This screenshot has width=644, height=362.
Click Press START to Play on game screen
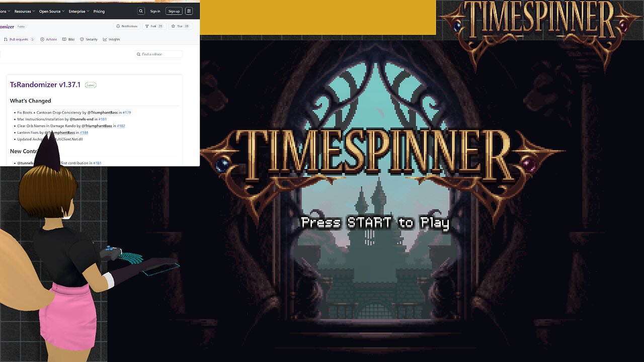(375, 223)
